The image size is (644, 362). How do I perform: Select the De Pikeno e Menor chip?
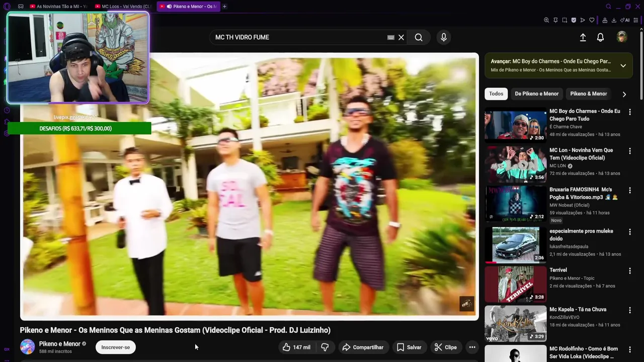[x=536, y=94]
